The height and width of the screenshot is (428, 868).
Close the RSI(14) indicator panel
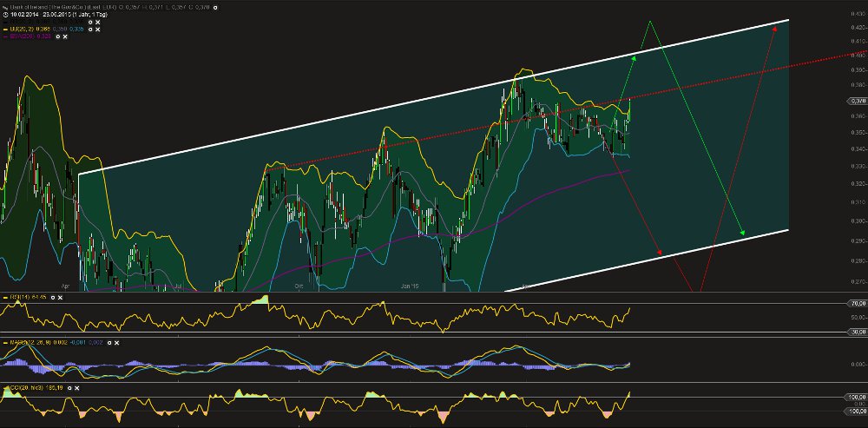click(x=62, y=297)
